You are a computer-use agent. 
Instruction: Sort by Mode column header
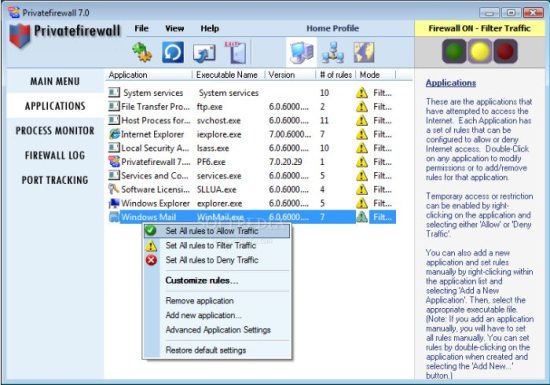click(x=375, y=75)
